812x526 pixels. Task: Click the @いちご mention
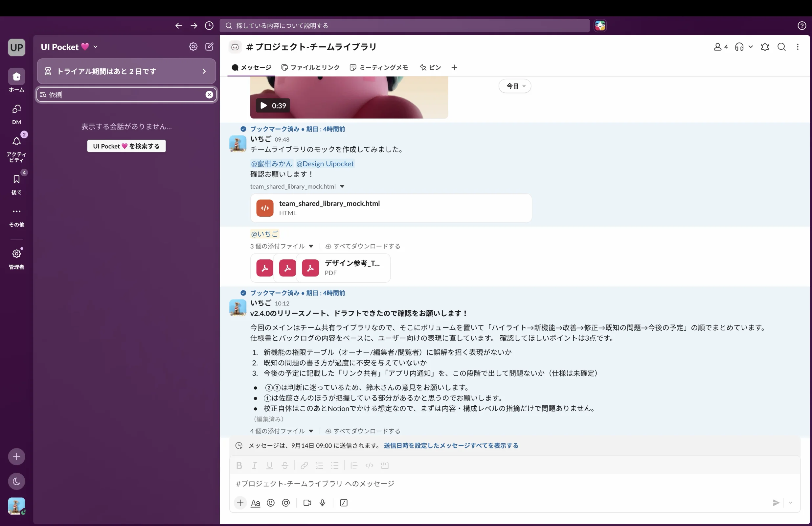(x=265, y=234)
